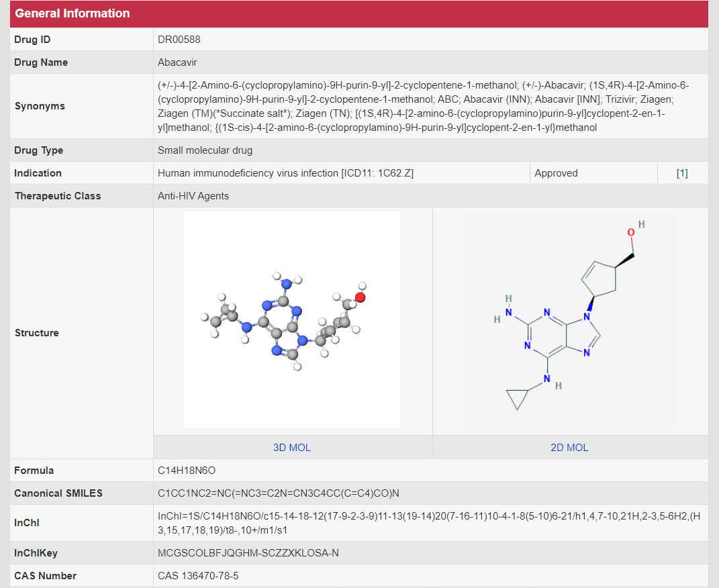This screenshot has width=719, height=588.
Task: Click the Anti-HIV Agents therapeutic class
Action: pyautogui.click(x=193, y=196)
